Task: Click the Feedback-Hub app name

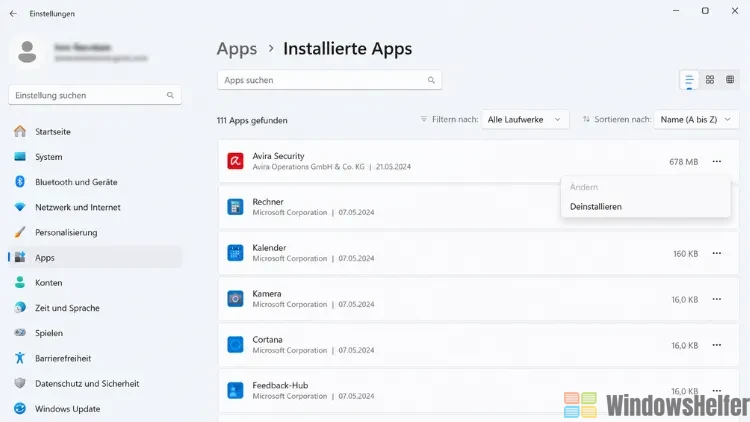Action: tap(280, 385)
